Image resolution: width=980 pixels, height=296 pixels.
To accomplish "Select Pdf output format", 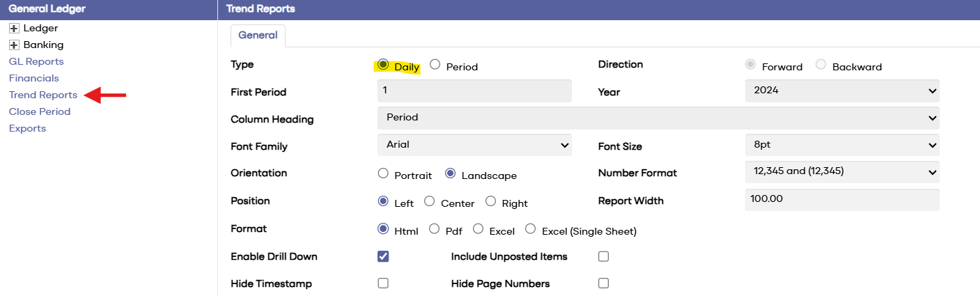I will click(435, 228).
